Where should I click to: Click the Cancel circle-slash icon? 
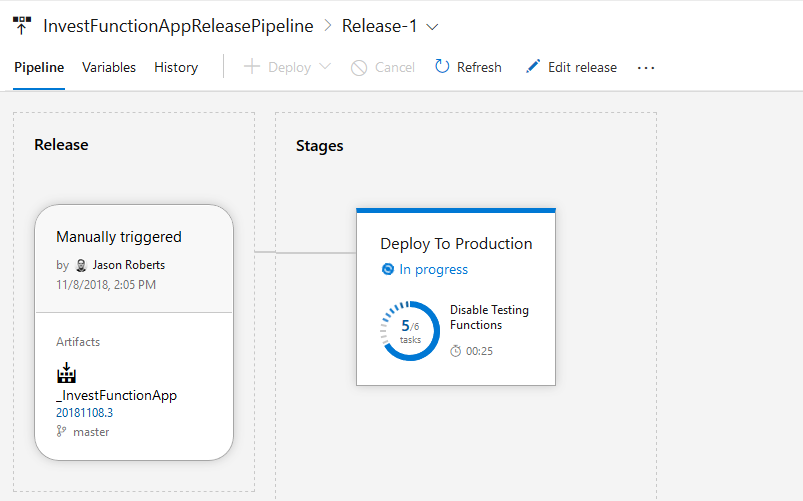click(359, 68)
